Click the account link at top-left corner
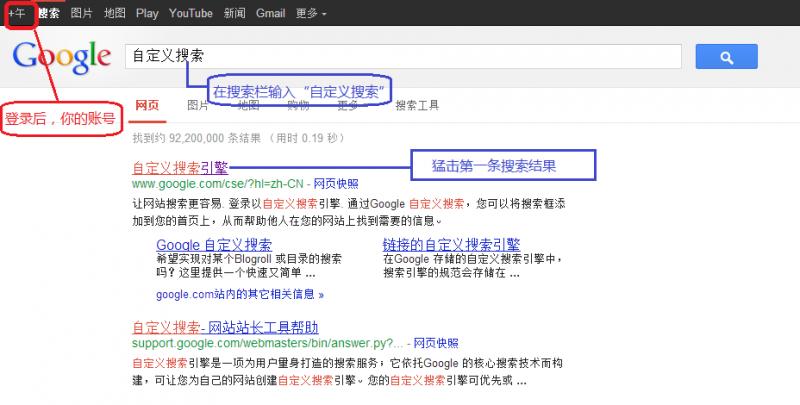 pos(17,15)
